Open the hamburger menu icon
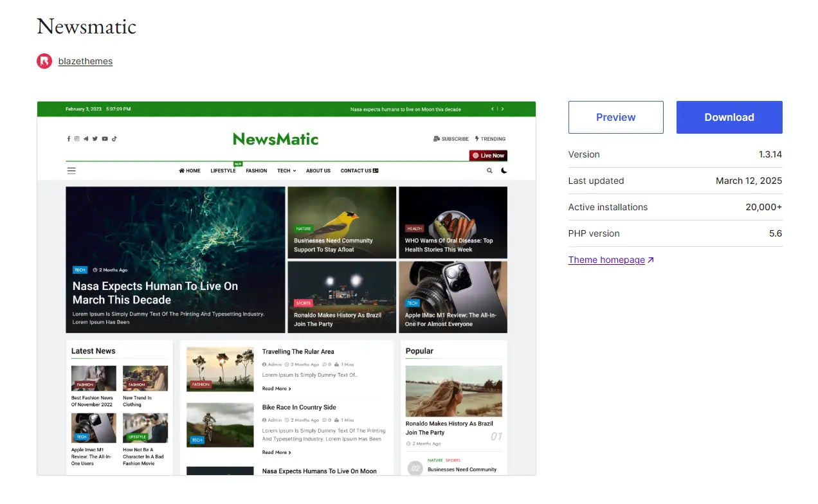The image size is (818, 504). pos(71,171)
